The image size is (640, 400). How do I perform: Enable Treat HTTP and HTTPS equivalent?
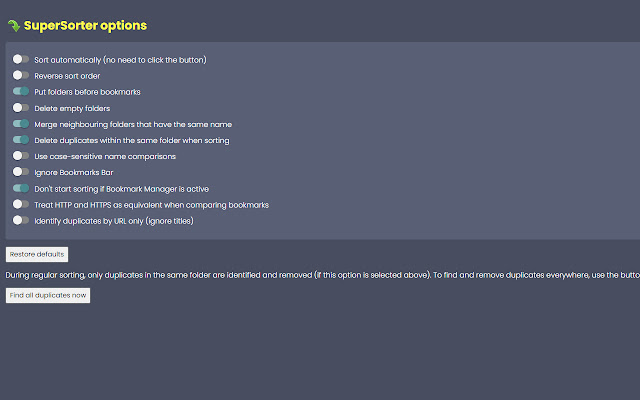coord(21,204)
